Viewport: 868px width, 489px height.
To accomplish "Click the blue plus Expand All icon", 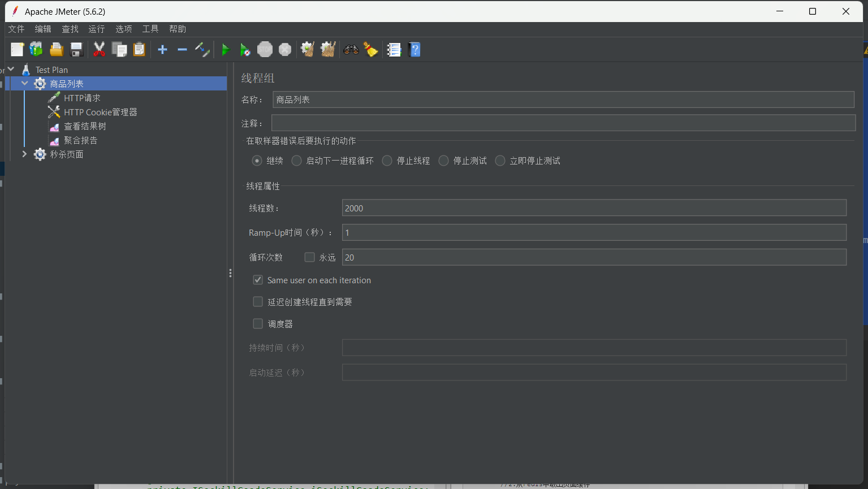I will (x=162, y=50).
